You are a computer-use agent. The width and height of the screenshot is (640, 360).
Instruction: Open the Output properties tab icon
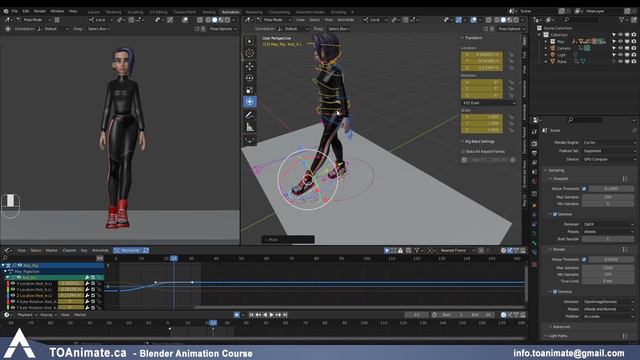[x=534, y=153]
